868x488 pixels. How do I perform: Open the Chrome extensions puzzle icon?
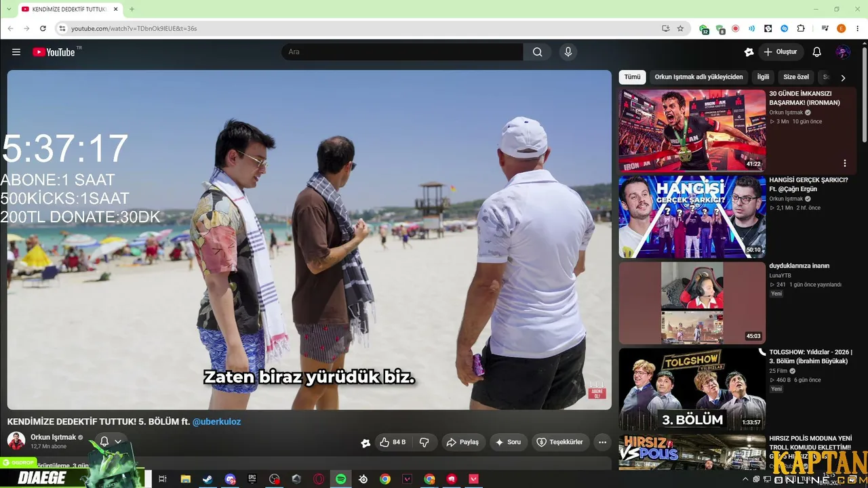pos(801,28)
